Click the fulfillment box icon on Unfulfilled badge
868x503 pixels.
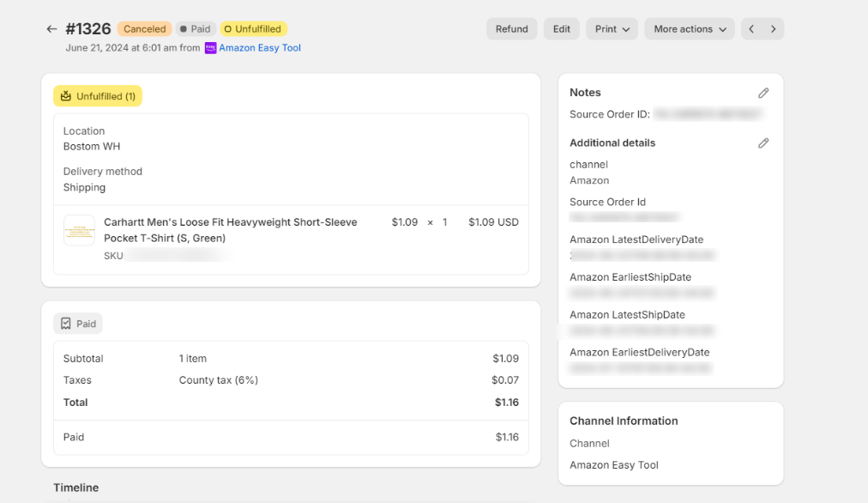click(x=66, y=96)
